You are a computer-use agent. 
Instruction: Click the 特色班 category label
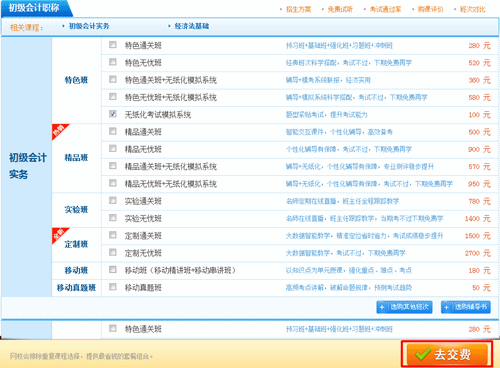pyautogui.click(x=76, y=80)
